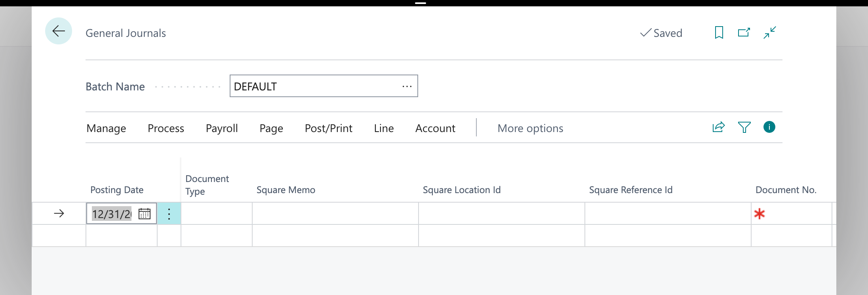This screenshot has width=868, height=295.
Task: Toggle the filter pane funnel icon
Action: (x=744, y=127)
